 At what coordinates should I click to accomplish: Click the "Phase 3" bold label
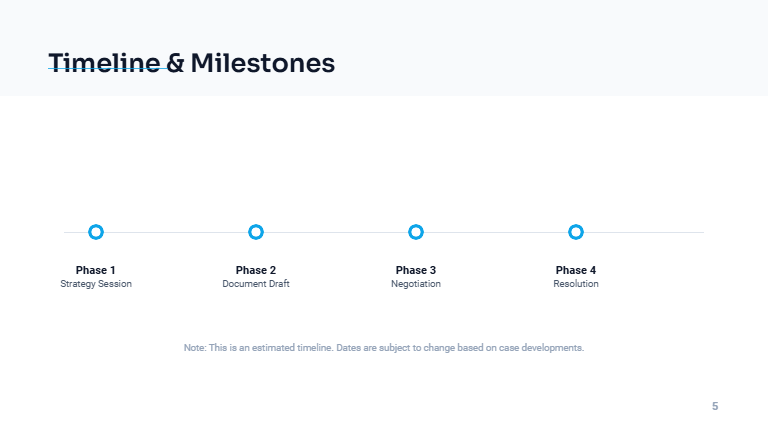coord(416,270)
